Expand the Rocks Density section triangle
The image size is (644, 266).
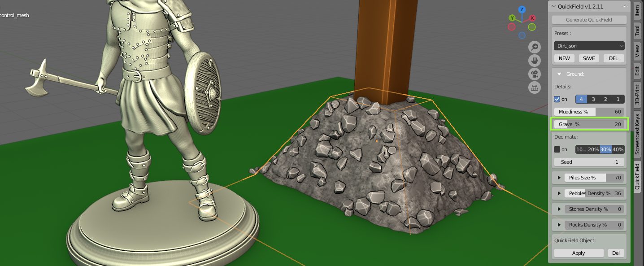pyautogui.click(x=559, y=225)
